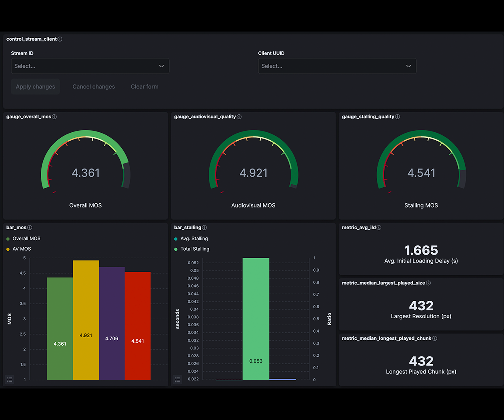Click info icon beside metric_avg_ild title
This screenshot has height=420, width=504.
click(x=379, y=228)
